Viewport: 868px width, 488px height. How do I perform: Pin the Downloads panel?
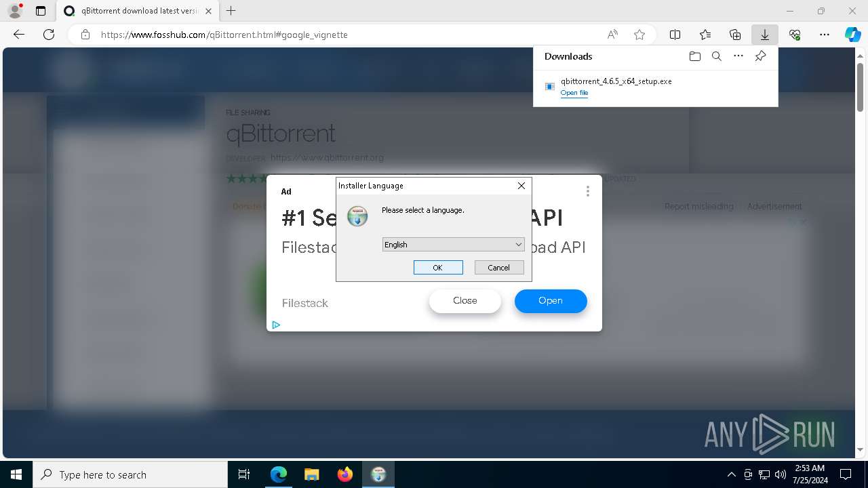tap(761, 56)
